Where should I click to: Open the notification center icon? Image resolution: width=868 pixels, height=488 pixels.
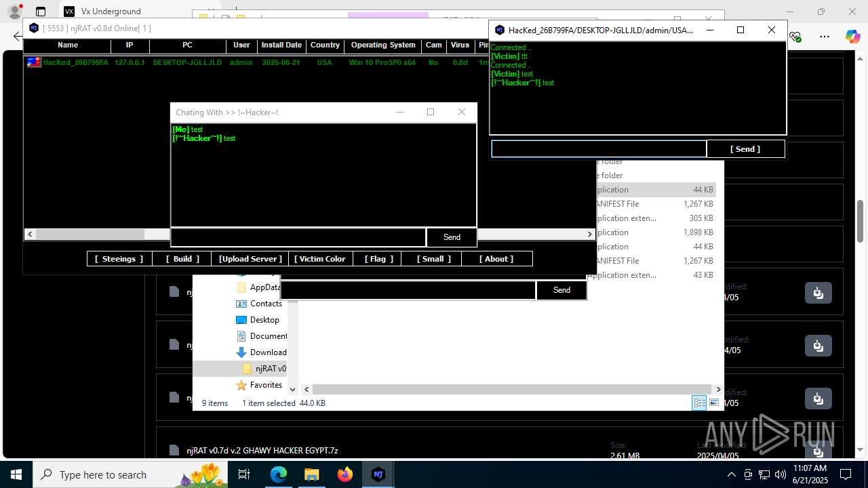[846, 474]
